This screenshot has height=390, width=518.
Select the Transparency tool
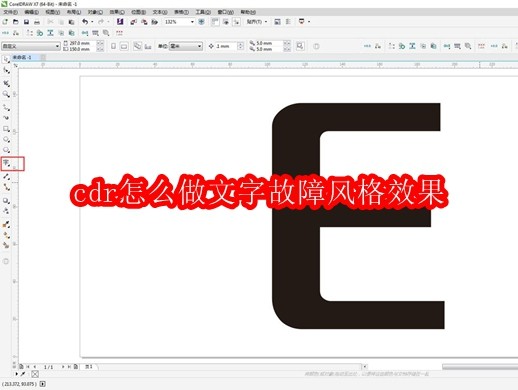point(6,211)
